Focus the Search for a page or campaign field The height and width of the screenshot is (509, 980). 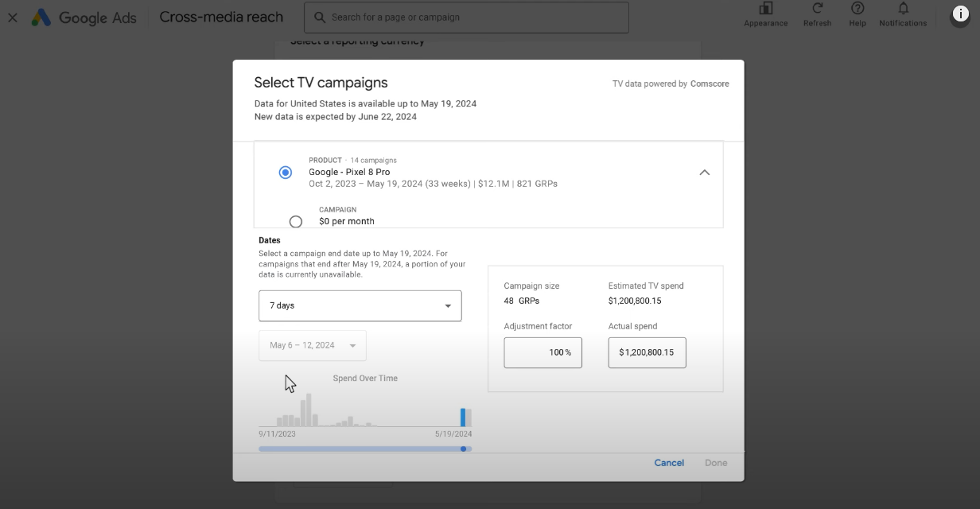(467, 17)
